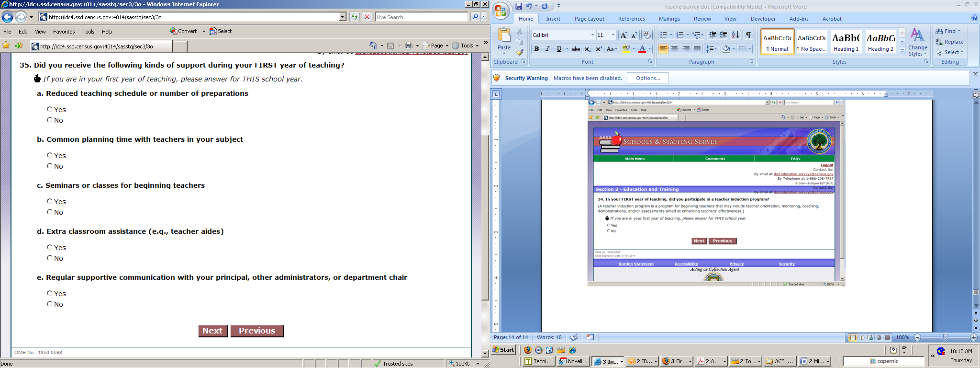
Task: Refresh the page in Internet Explorer
Action: [354, 17]
